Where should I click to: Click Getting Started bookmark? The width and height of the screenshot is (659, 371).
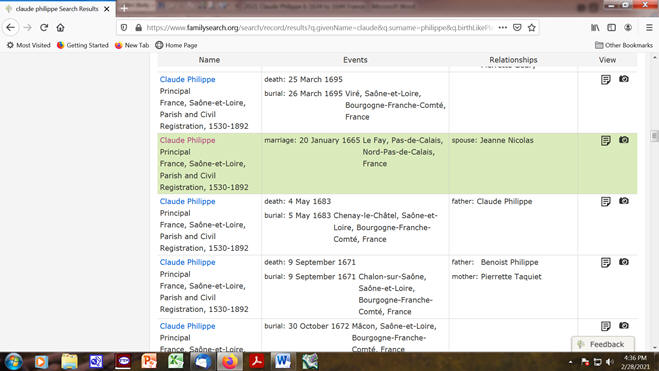pos(82,45)
